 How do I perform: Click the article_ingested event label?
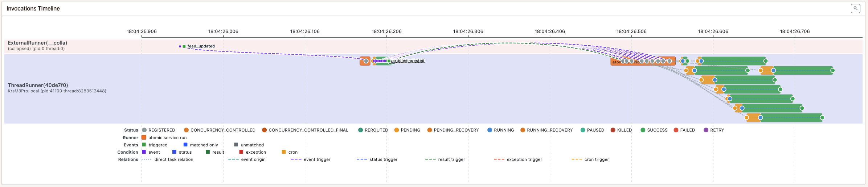coord(408,61)
